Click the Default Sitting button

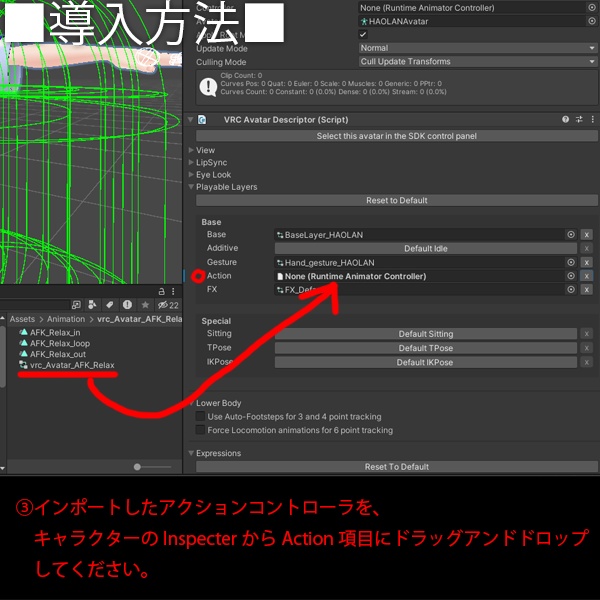pyautogui.click(x=426, y=334)
